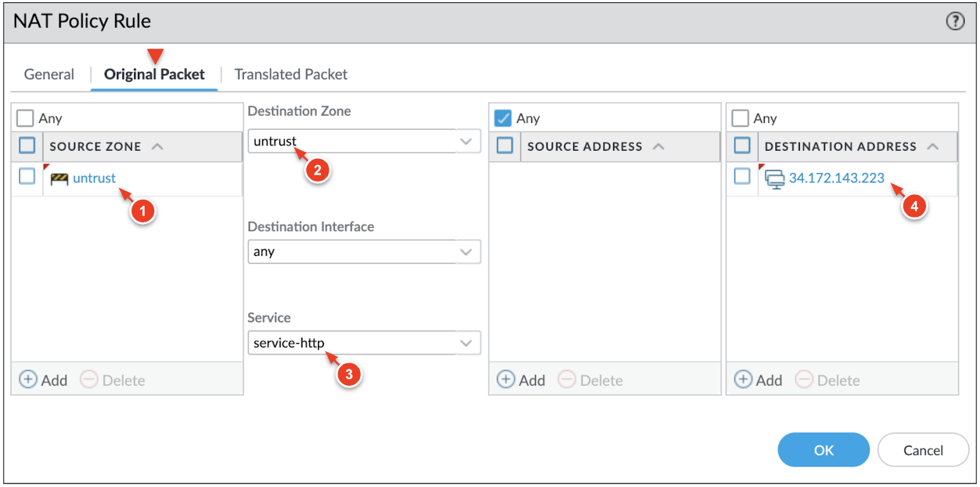Screen dimensions: 980x487
Task: Open the Destination Interface dropdown
Action: click(x=466, y=252)
